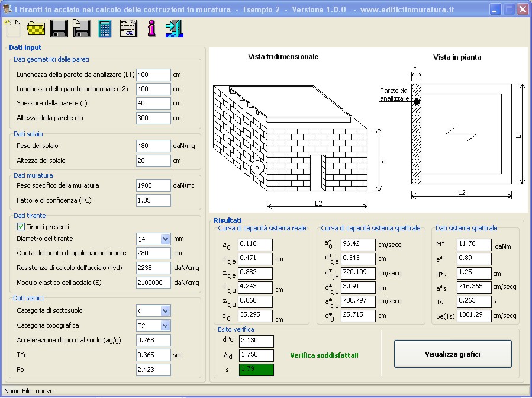Create a new file with the blank page icon
The height and width of the screenshot is (398, 532).
tap(12, 28)
